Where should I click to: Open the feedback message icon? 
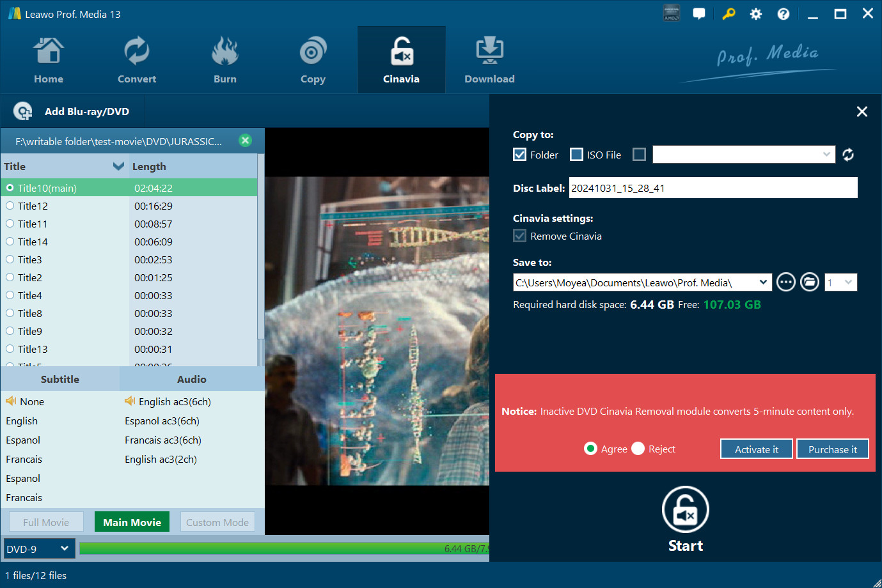[x=699, y=13]
